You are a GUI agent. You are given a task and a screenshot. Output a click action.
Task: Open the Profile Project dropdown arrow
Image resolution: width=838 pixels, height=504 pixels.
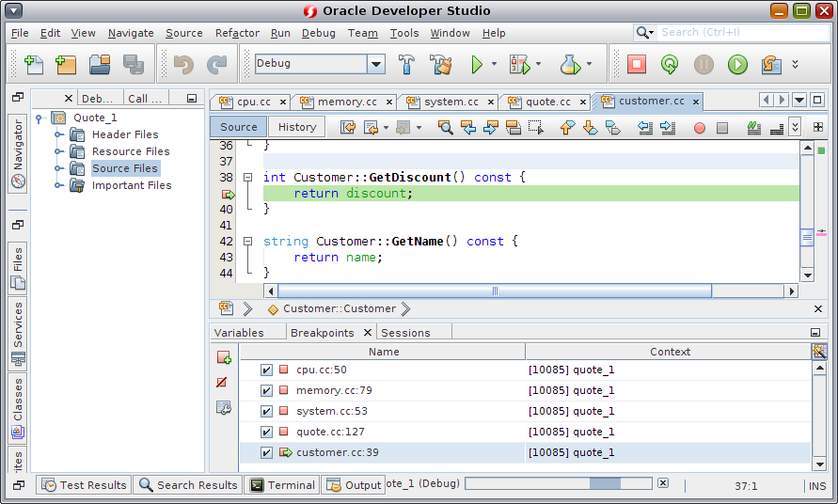pyautogui.click(x=589, y=64)
